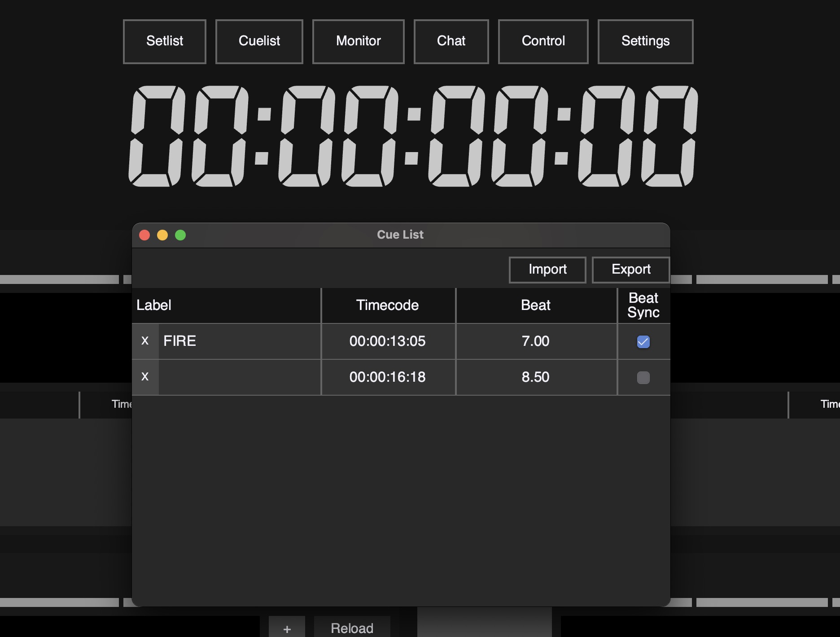Enable Beat Sync for the 8.50 beat cue
This screenshot has width=840, height=637.
point(643,378)
